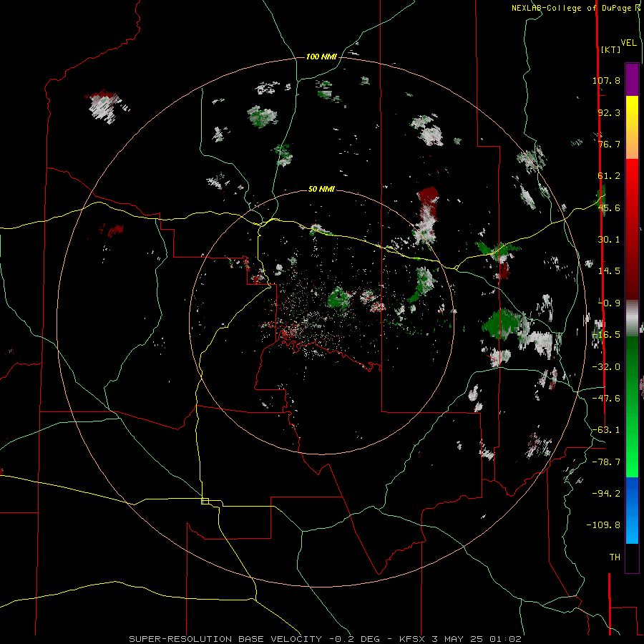Screen dimensions: 644x644
Task: Click the 14.5 velocity scale value
Action: pos(609,271)
